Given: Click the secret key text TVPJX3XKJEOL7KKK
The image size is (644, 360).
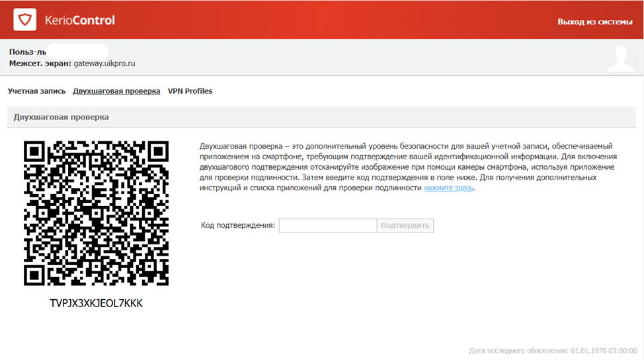Looking at the screenshot, I should 97,303.
